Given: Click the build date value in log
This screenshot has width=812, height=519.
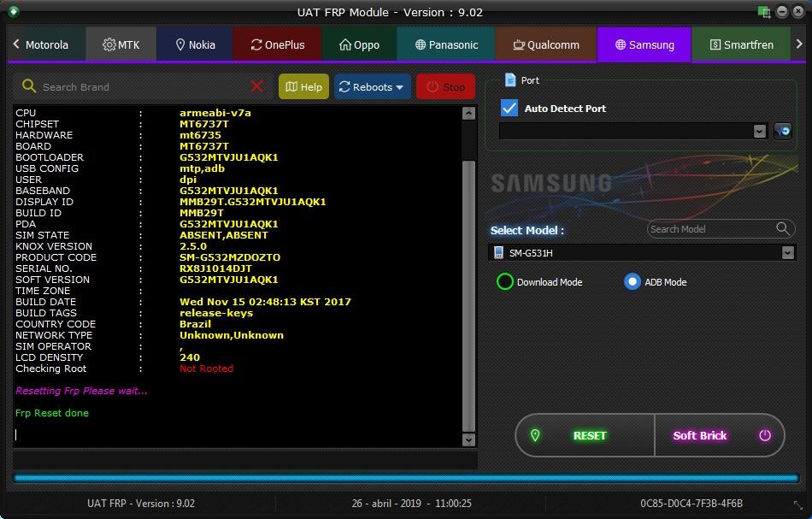Looking at the screenshot, I should tap(265, 302).
